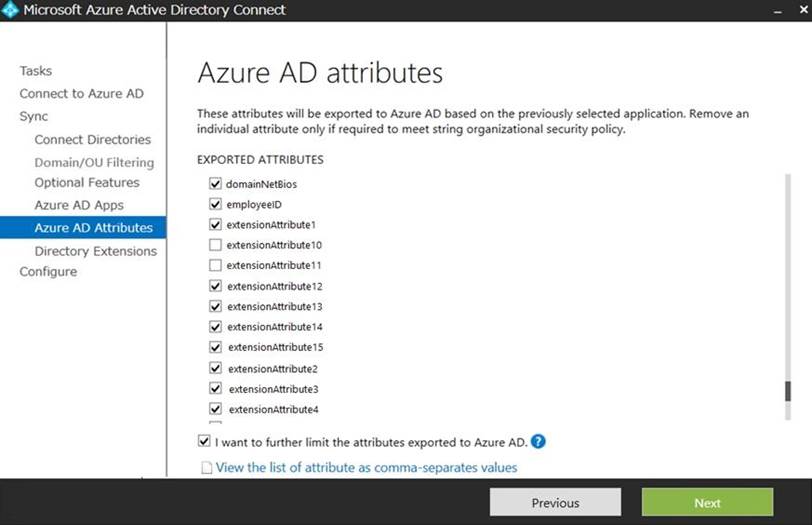Click the blue help question mark icon
Screen dimensions: 812x525
pos(538,442)
